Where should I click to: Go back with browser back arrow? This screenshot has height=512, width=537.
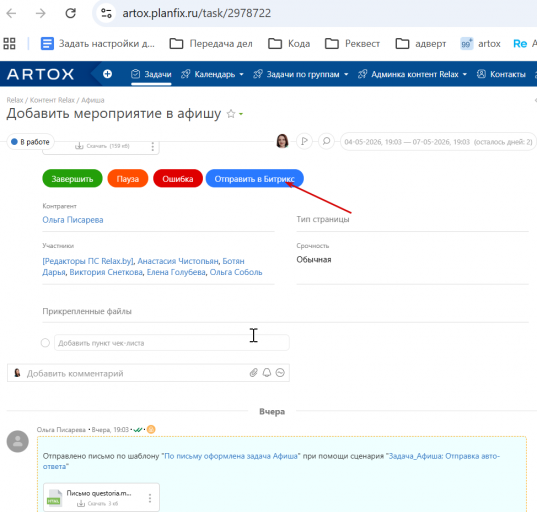pyautogui.click(x=11, y=13)
